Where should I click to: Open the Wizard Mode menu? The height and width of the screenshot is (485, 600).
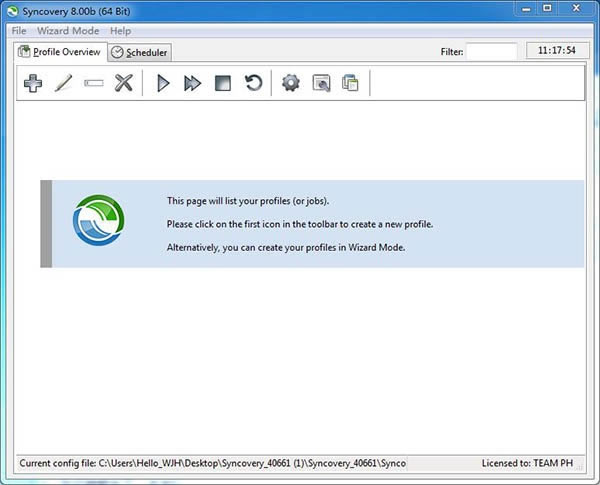(68, 31)
